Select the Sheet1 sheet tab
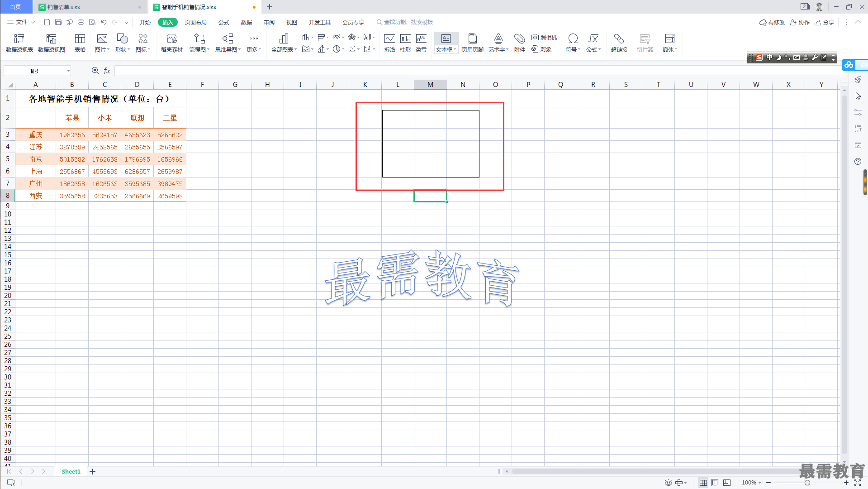 pos(71,471)
